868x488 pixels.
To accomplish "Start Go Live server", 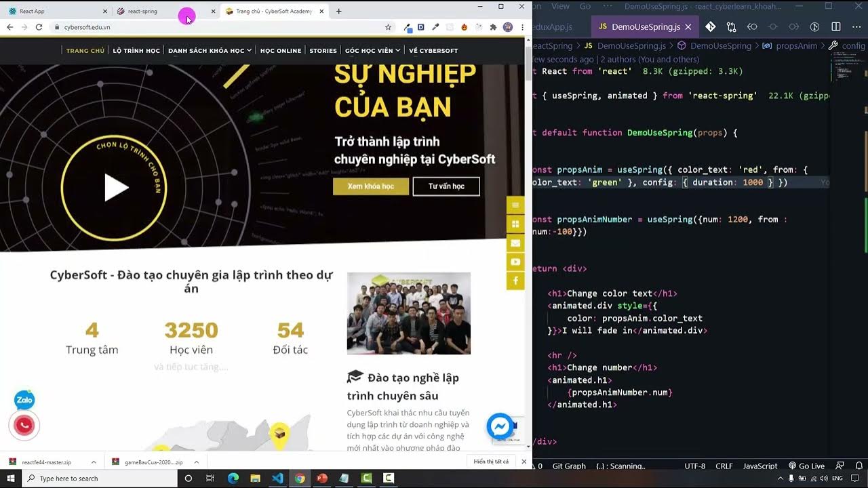I will tap(806, 466).
